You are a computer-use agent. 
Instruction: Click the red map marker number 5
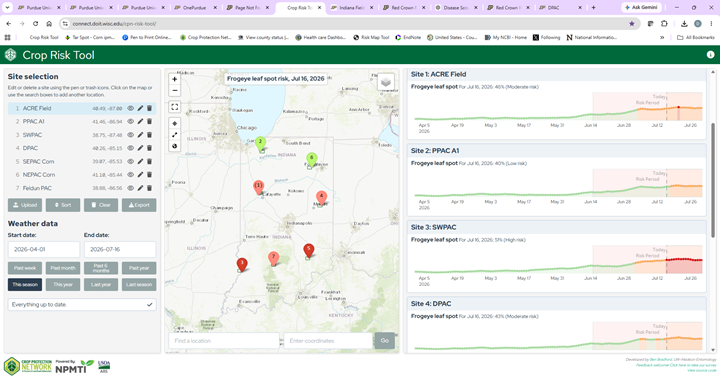point(309,250)
